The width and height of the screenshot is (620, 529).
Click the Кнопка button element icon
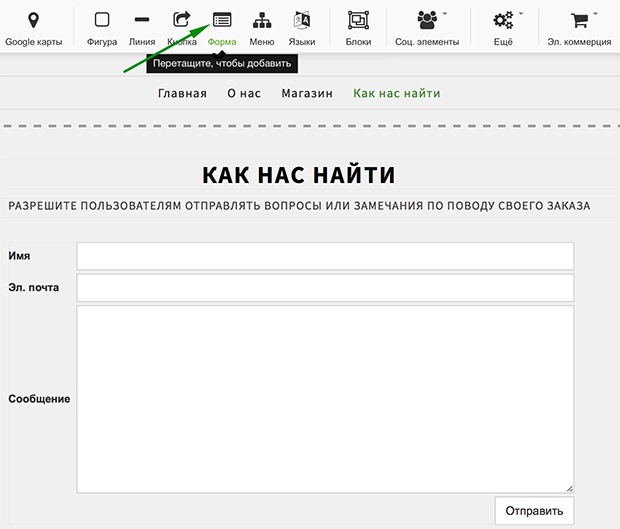click(x=182, y=20)
